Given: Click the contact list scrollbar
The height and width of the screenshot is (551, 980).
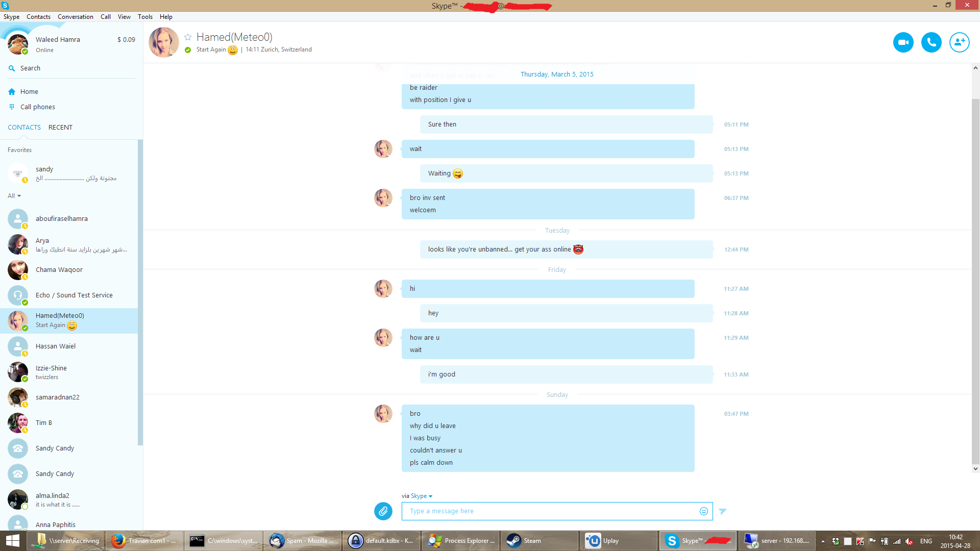Looking at the screenshot, I should 140,292.
